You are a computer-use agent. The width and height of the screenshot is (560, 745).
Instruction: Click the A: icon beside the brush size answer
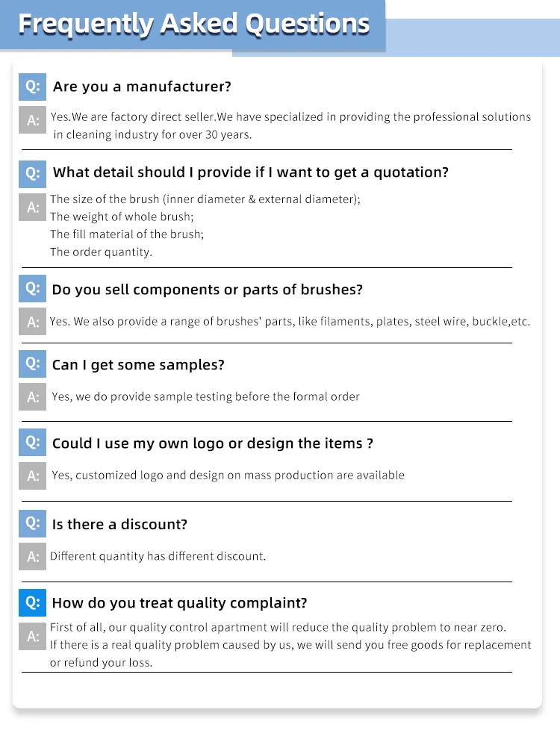pos(32,207)
